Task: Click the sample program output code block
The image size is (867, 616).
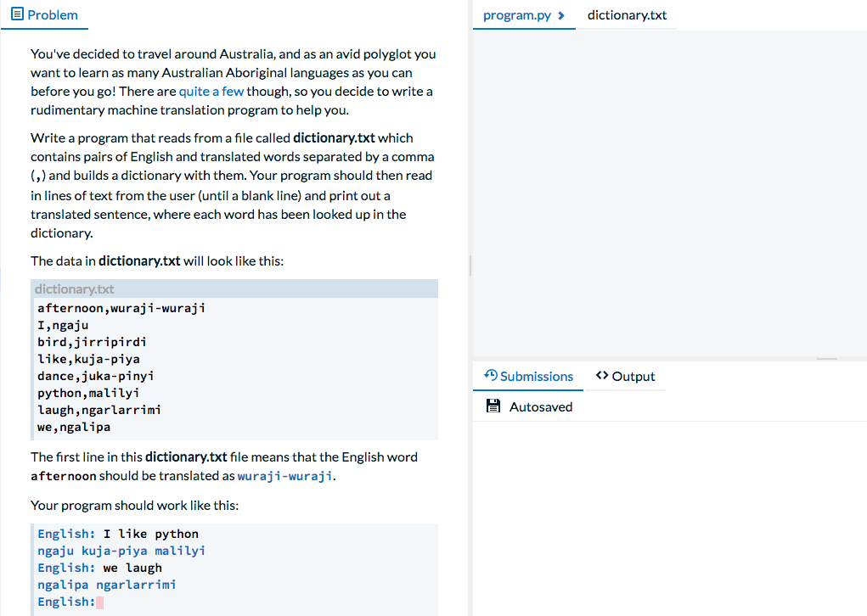Action: 234,567
